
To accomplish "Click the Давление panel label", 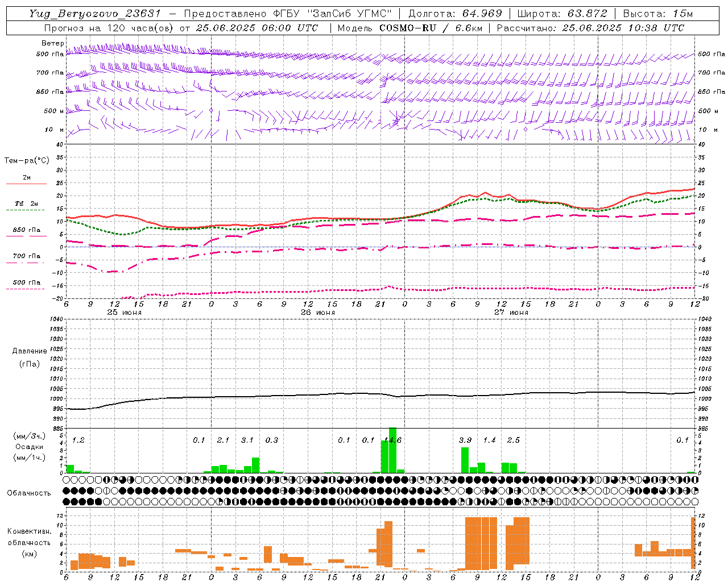I will [x=30, y=351].
